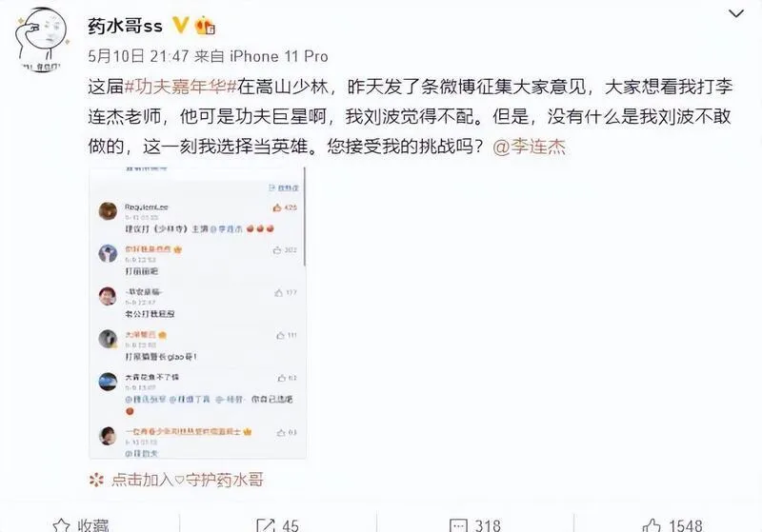Expand the post options chevron menu

pos(735,14)
